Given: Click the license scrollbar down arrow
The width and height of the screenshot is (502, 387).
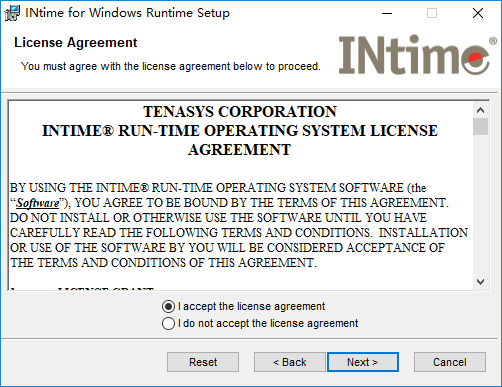Looking at the screenshot, I should tap(480, 282).
